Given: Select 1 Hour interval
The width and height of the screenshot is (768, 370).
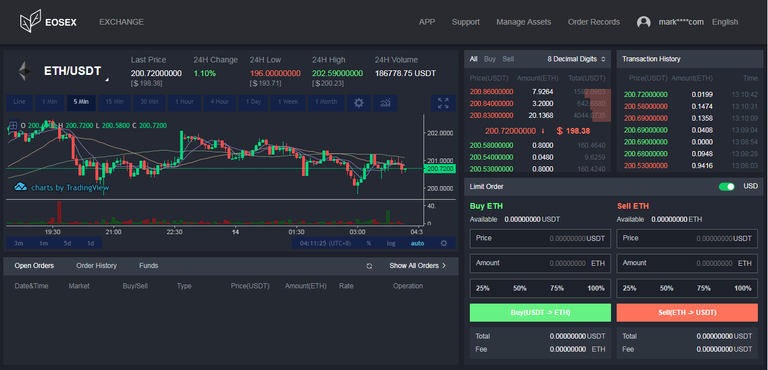Looking at the screenshot, I should click(184, 102).
